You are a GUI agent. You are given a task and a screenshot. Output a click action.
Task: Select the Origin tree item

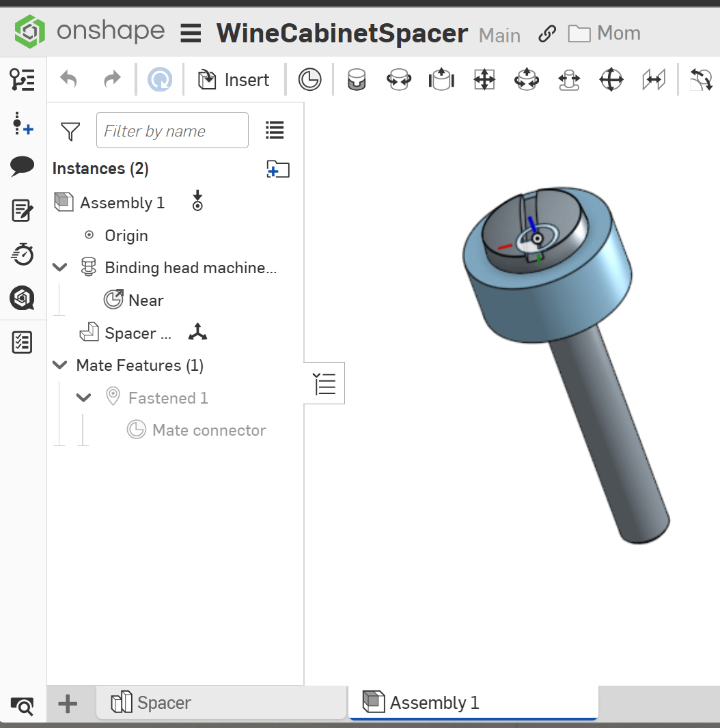tap(126, 236)
